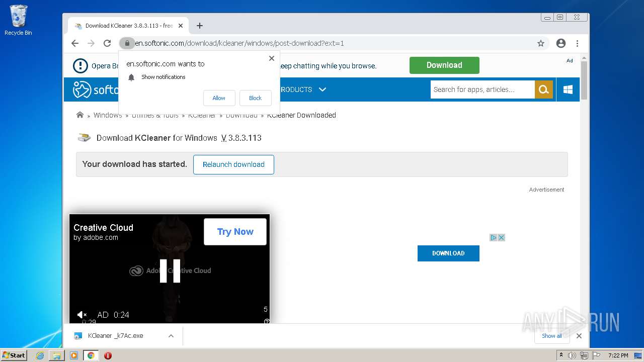Viewport: 644px width, 362px height.
Task: Close the Download KCleaner tab
Action: click(x=181, y=26)
